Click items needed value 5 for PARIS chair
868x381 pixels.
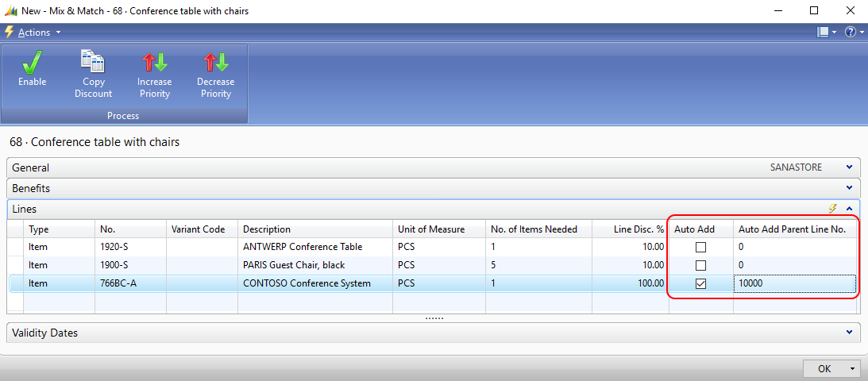click(538, 265)
